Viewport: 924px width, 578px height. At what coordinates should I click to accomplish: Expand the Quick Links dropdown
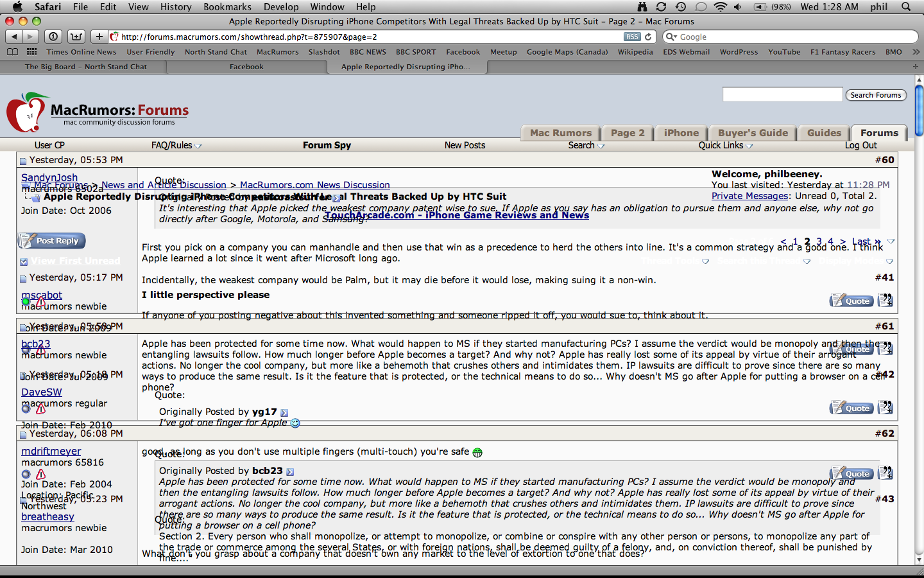(x=749, y=146)
